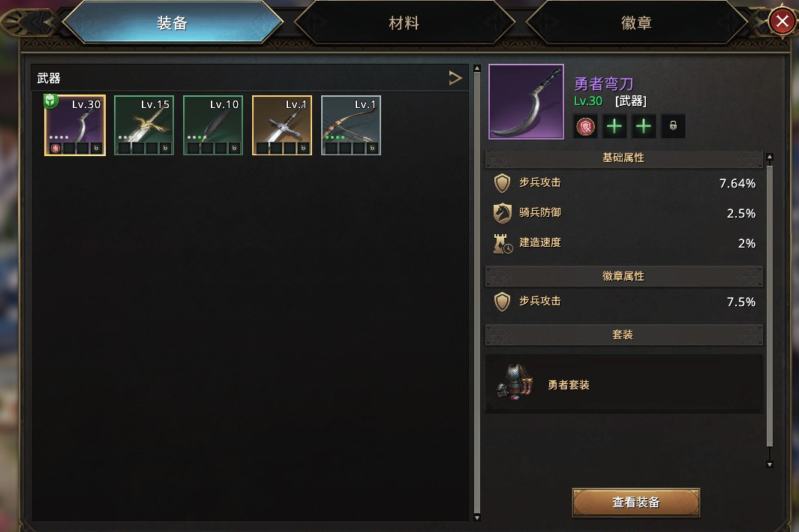This screenshot has height=532, width=799.
Task: Click the red badge slot icon
Action: (585, 126)
